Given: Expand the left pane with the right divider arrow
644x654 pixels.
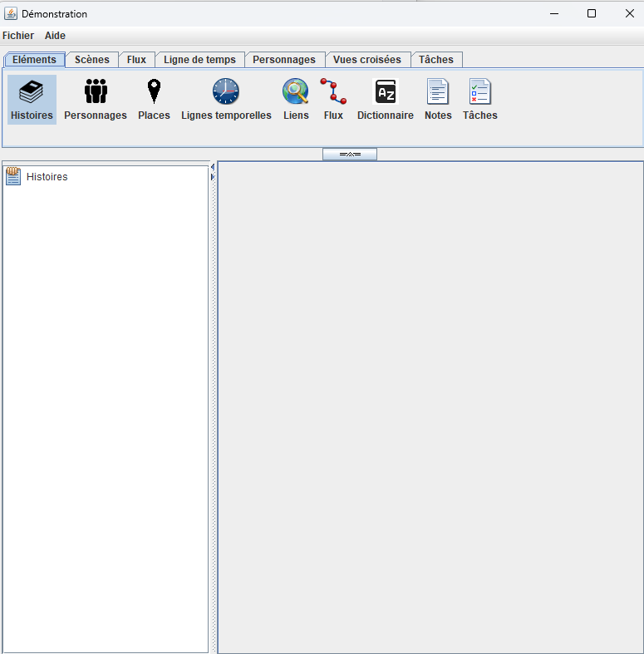Looking at the screenshot, I should [x=212, y=177].
